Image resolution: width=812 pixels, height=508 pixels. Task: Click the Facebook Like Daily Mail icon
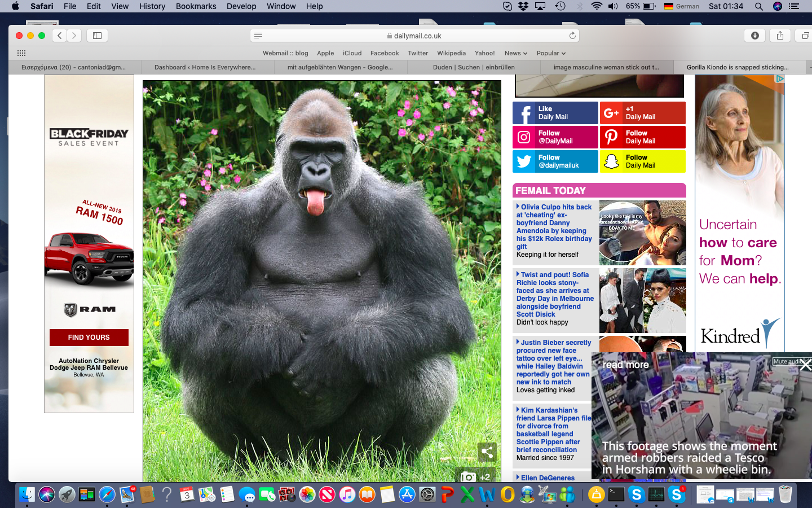click(525, 113)
